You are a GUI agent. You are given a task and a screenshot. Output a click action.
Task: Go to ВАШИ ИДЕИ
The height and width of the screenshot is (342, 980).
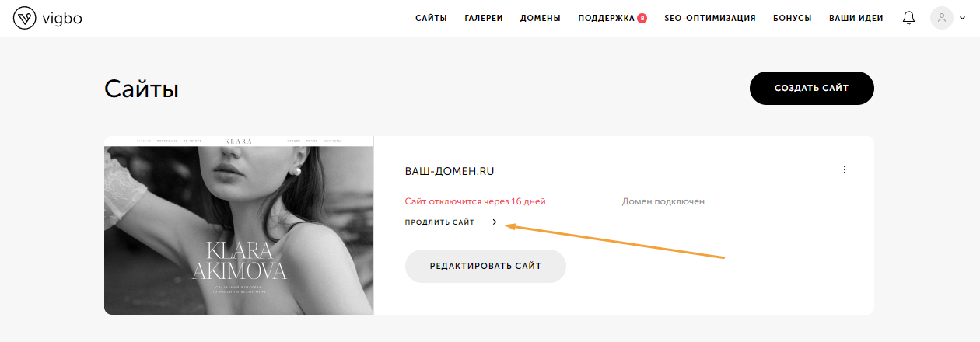(x=856, y=18)
